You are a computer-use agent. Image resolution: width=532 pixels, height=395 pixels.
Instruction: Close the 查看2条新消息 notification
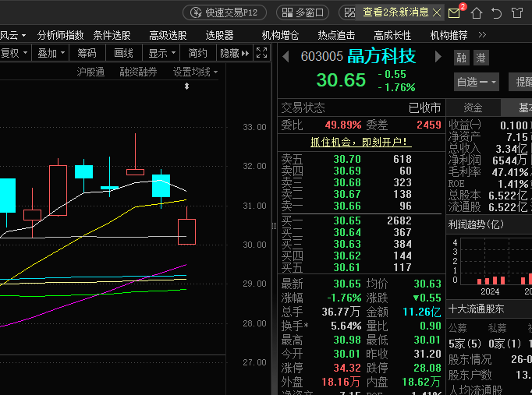tap(437, 13)
